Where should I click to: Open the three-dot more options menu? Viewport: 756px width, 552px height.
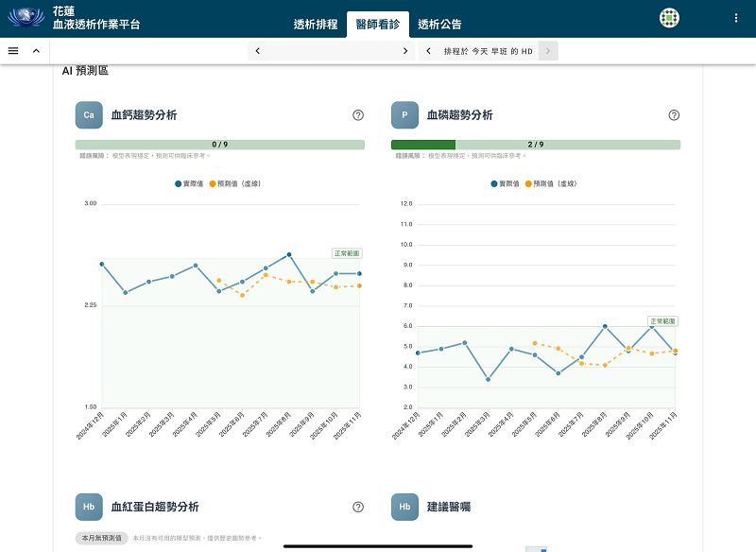(736, 18)
